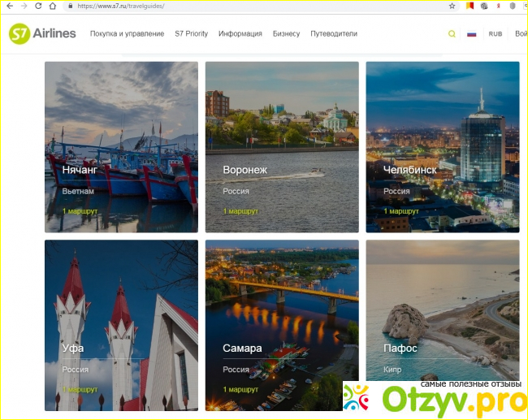Click the Russian flag language icon
Screen dimensions: 528x420
(471, 34)
